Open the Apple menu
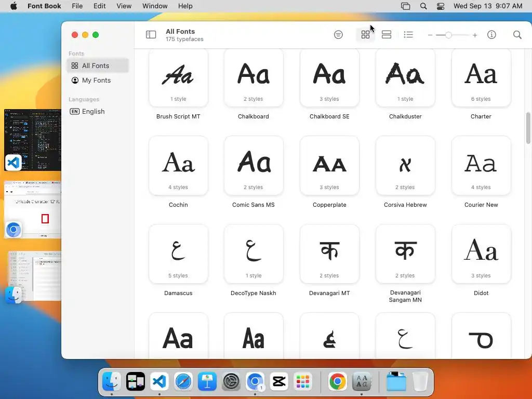Viewport: 532px width, 399px height. tap(14, 6)
